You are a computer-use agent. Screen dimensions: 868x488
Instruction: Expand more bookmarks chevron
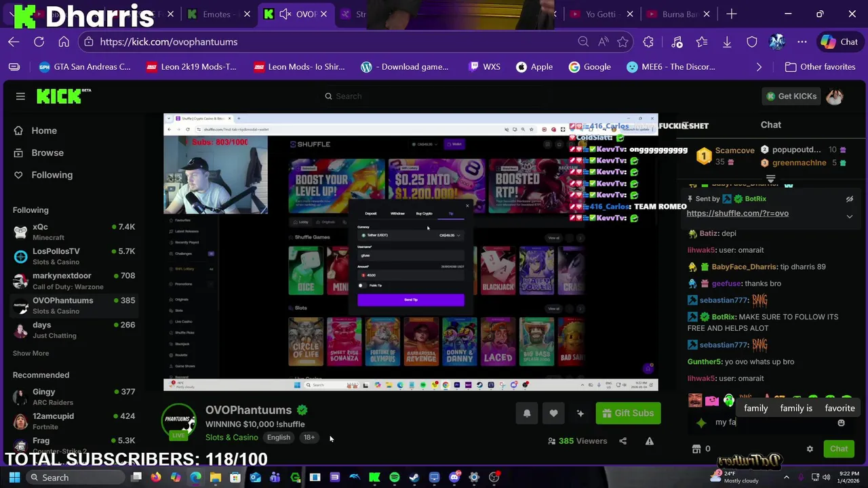(x=759, y=67)
